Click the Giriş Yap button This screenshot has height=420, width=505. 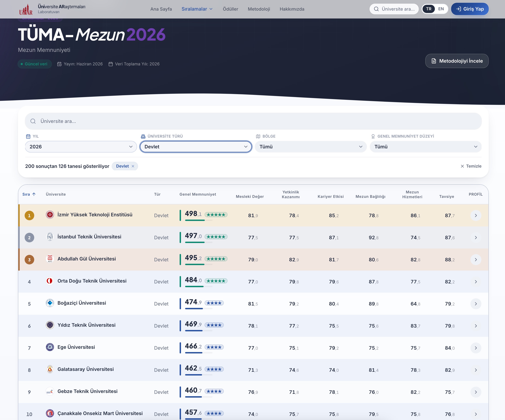470,9
